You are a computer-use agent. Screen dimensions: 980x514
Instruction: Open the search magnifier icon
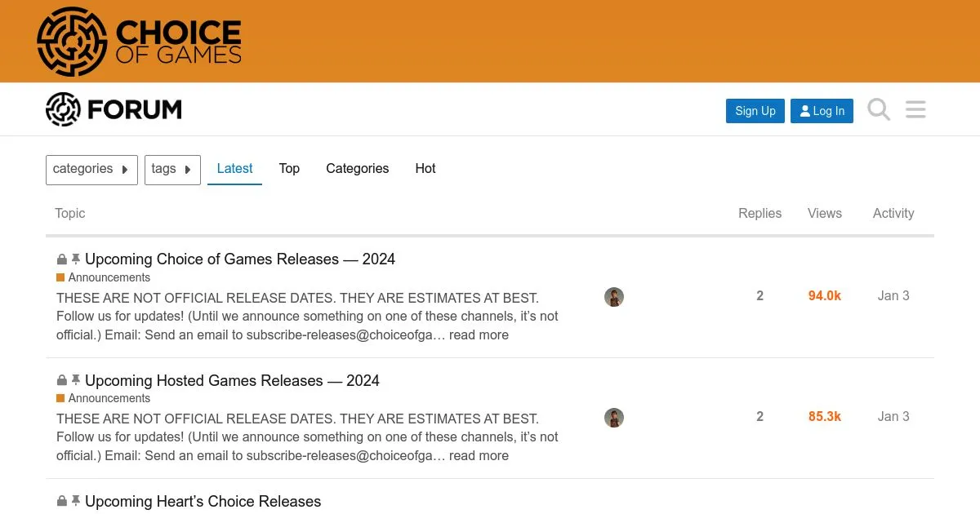(x=879, y=109)
